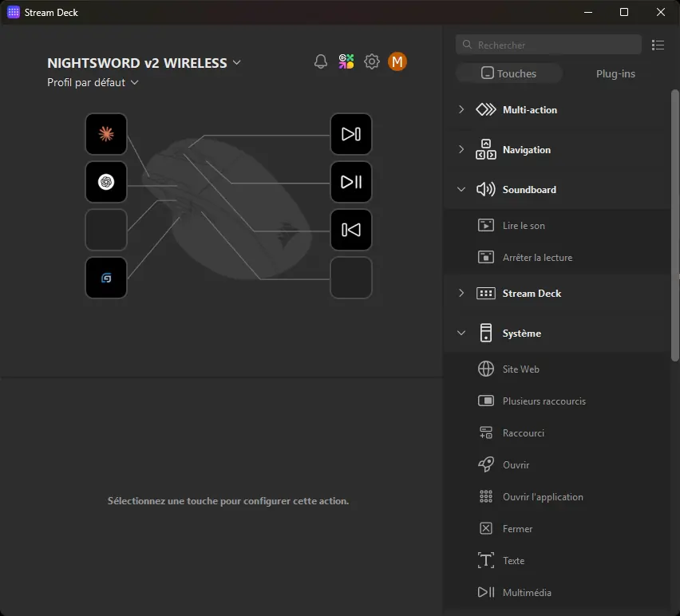The width and height of the screenshot is (680, 616).
Task: Open the orange M user profile avatar
Action: 397,61
